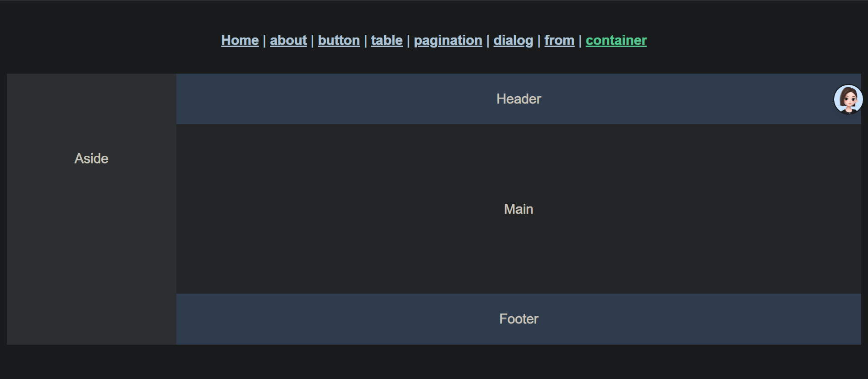Click the separator between about and button
868x379 pixels.
312,41
